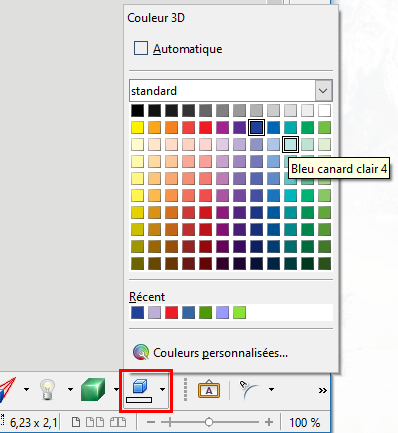Select book view layout icon
This screenshot has height=433, width=398.
click(118, 422)
